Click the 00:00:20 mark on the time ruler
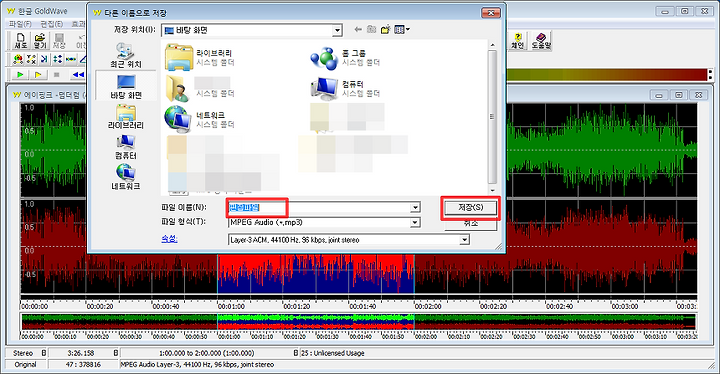This screenshot has height=374, width=720. 100,306
